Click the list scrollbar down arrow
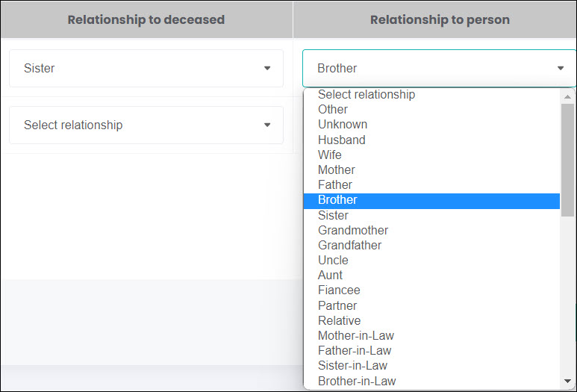Viewport: 577px width, 392px height. tap(567, 381)
